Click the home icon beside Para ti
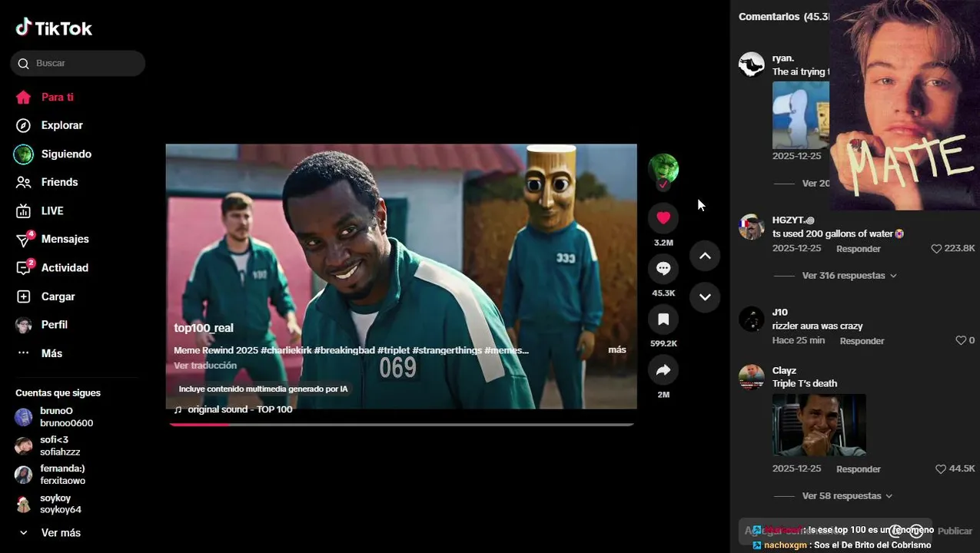 coord(24,98)
